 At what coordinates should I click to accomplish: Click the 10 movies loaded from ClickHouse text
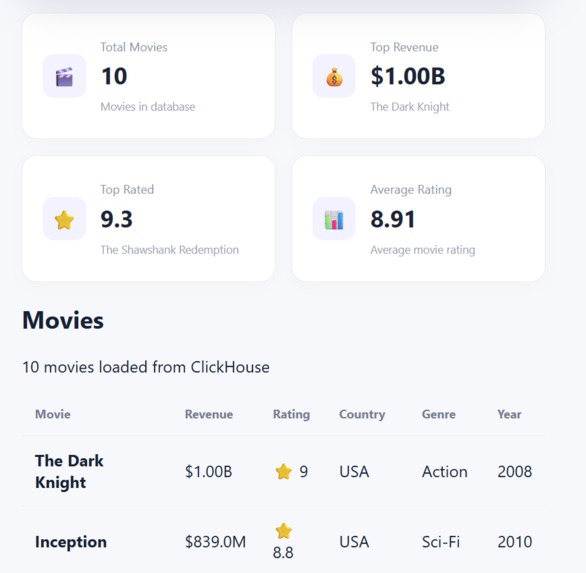pyautogui.click(x=146, y=367)
